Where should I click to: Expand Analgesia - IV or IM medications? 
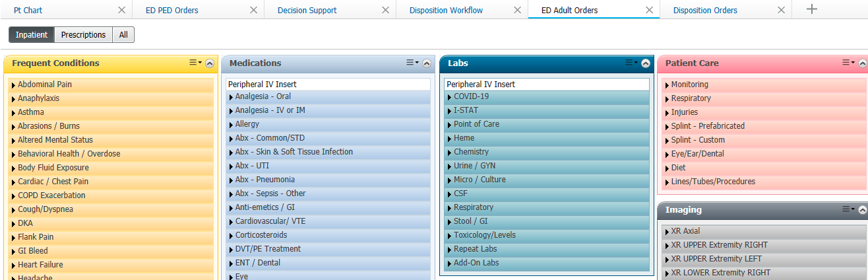(270, 110)
